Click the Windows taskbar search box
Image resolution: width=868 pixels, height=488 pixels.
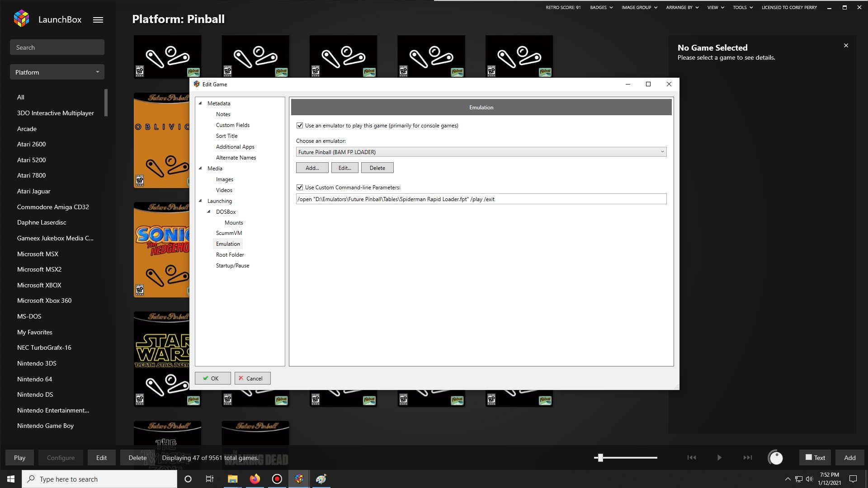click(99, 479)
